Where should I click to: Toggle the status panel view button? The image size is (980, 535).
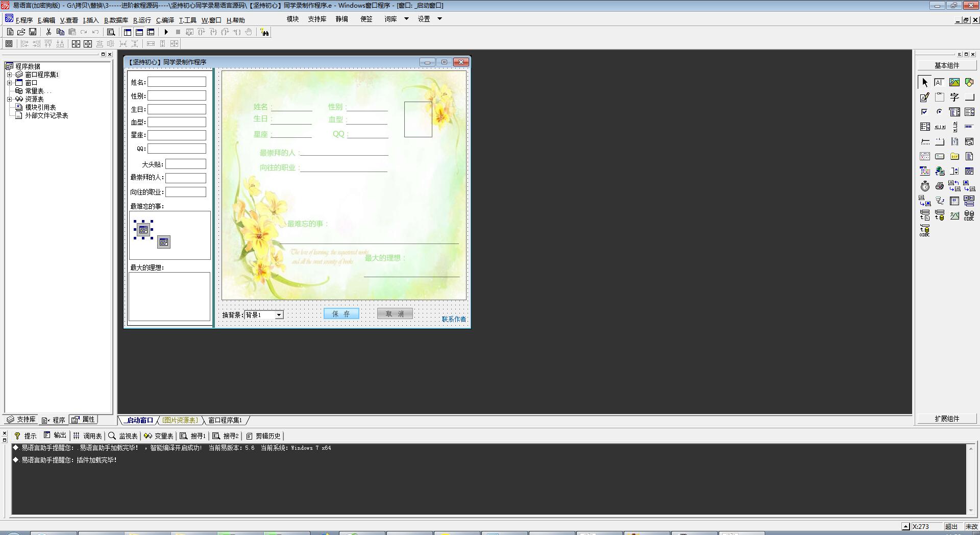coord(139,32)
